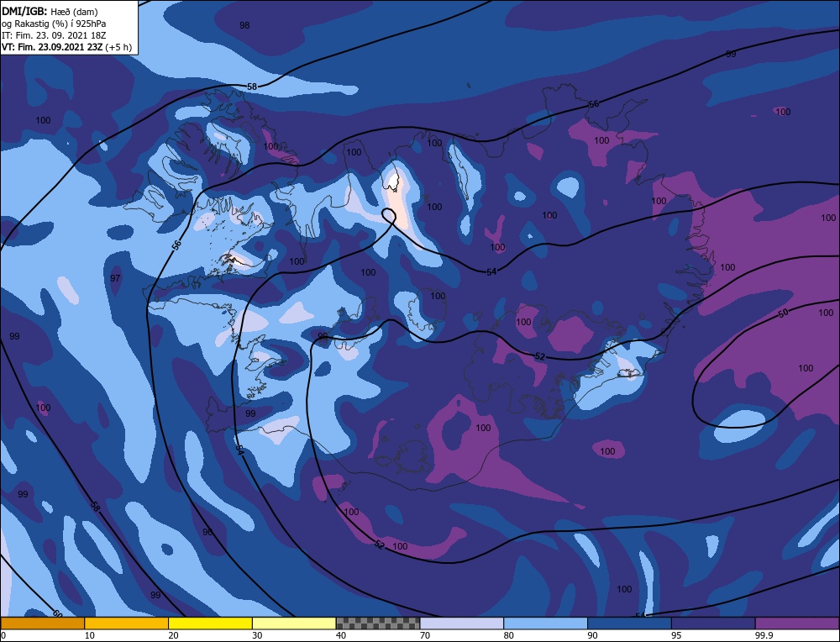The height and width of the screenshot is (642, 840).
Task: Click the '60' height contour label
Action: [x=58, y=613]
